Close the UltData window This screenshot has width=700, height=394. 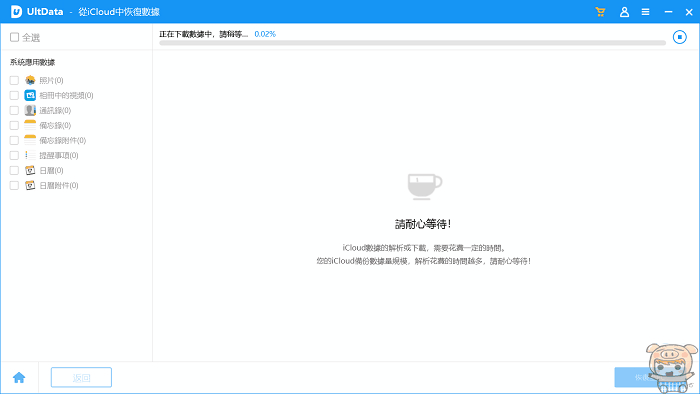689,12
